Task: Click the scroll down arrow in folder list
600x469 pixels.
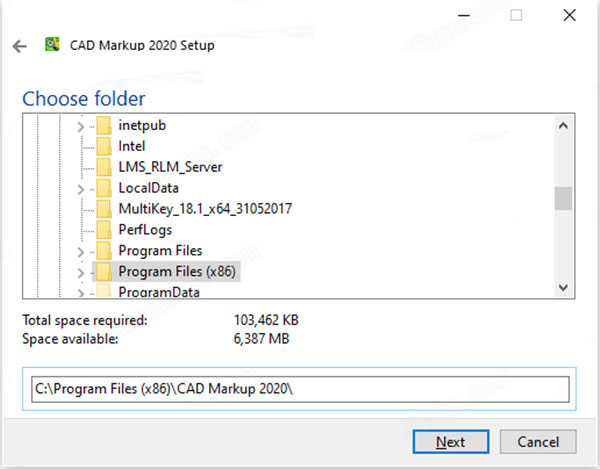Action: click(x=563, y=287)
